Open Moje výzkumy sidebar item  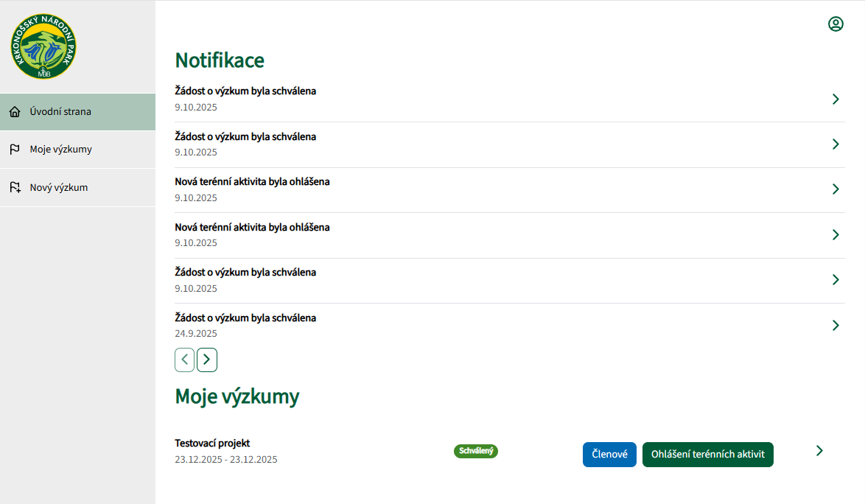(x=61, y=150)
